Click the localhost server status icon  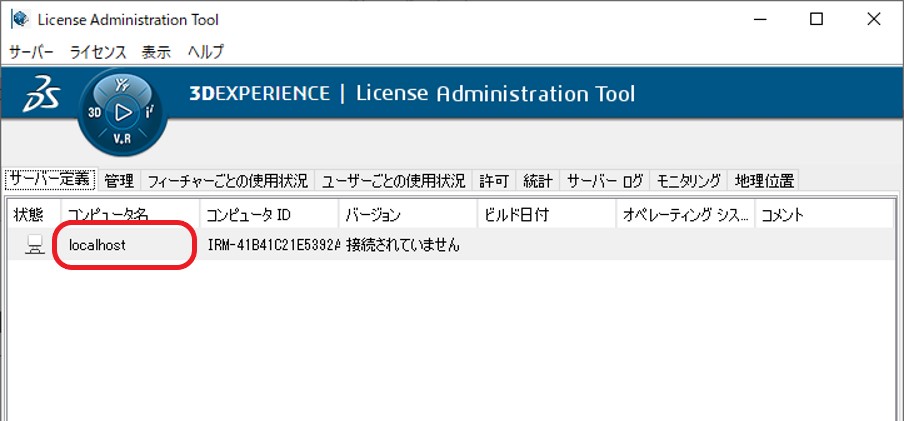tap(34, 245)
